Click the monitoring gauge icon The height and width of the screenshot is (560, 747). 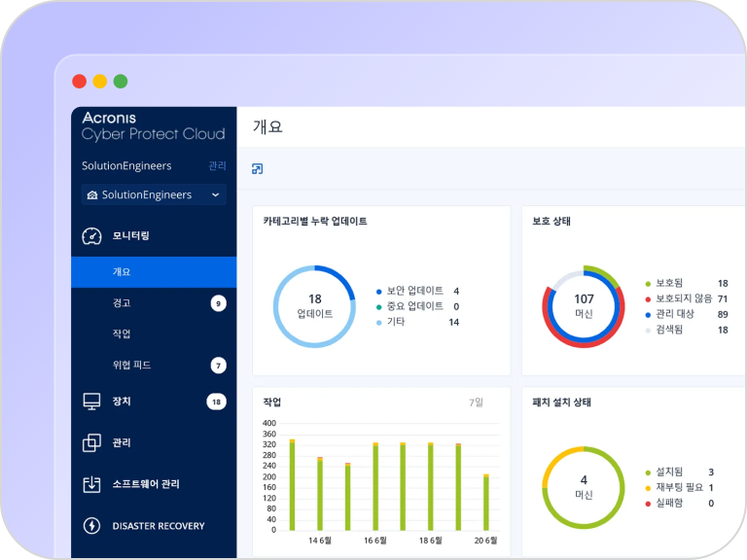[x=92, y=235]
